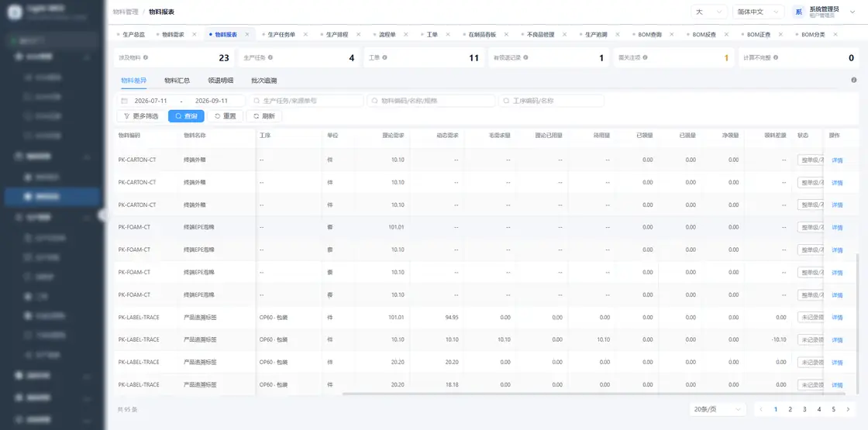Click the 重置 reset button
Viewport: 868px width, 430px height.
click(226, 116)
